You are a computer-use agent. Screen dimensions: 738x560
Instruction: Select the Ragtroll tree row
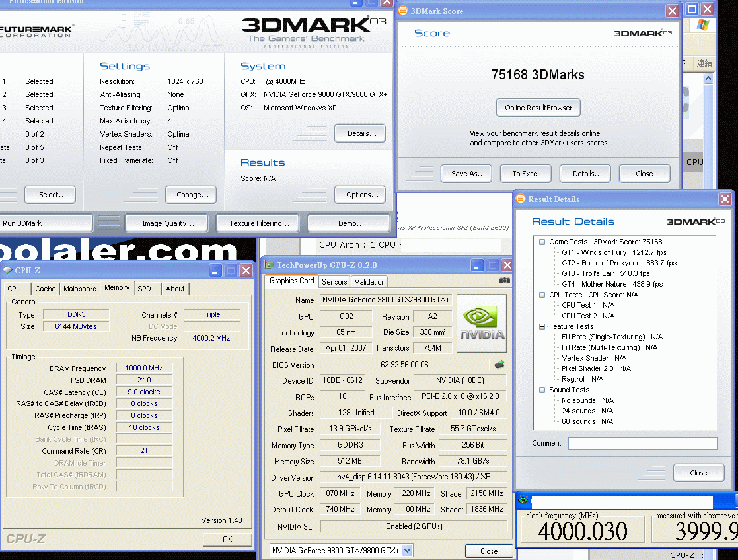582,379
